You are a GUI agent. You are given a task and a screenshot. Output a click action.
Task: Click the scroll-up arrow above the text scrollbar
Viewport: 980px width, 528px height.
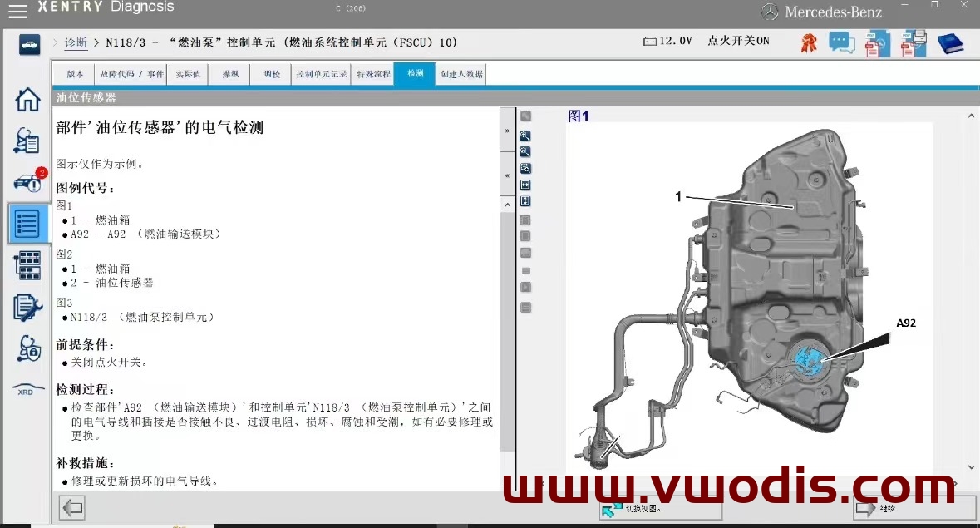point(508,204)
